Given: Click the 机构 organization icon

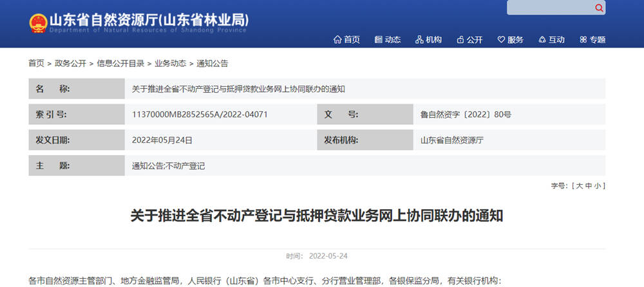Looking at the screenshot, I should (x=419, y=40).
